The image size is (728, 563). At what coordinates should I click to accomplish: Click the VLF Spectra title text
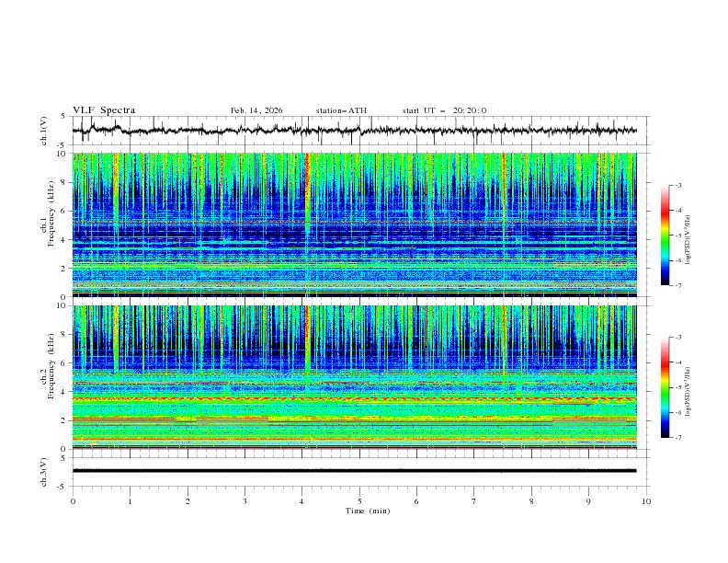pyautogui.click(x=104, y=110)
